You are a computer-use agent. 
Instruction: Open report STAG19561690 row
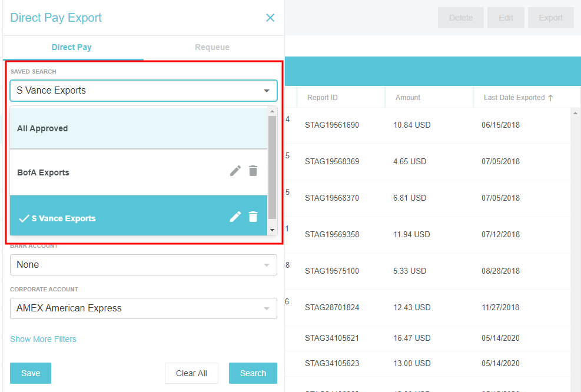pos(331,125)
